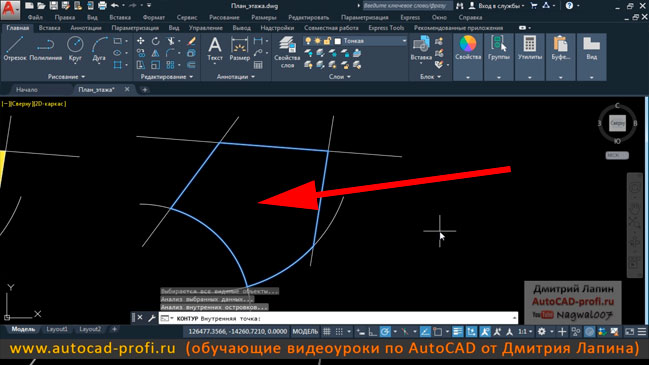Toggle grid display in status bar
The image size is (649, 365).
[x=327, y=331]
